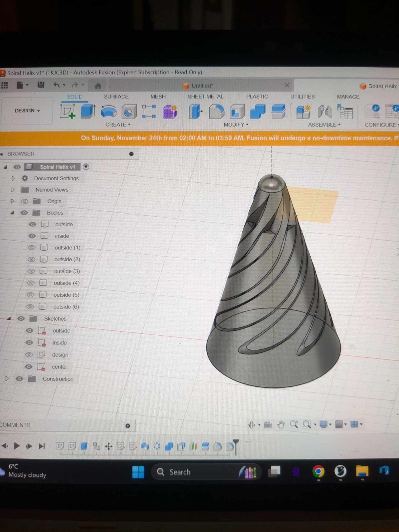The height and width of the screenshot is (532, 399).
Task: Hide the center sketch via its eye
Action: (x=28, y=367)
